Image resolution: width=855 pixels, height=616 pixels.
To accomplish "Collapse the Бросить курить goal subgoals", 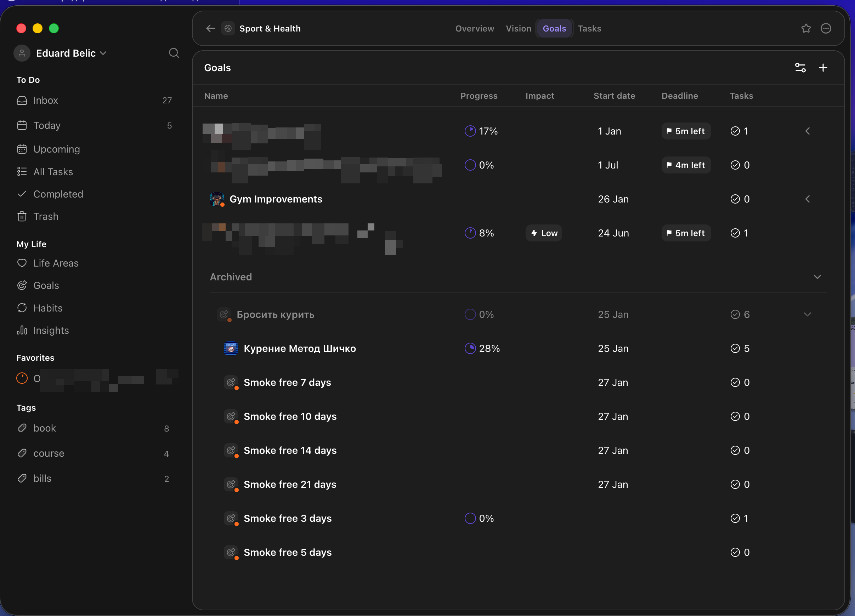I will pos(807,315).
